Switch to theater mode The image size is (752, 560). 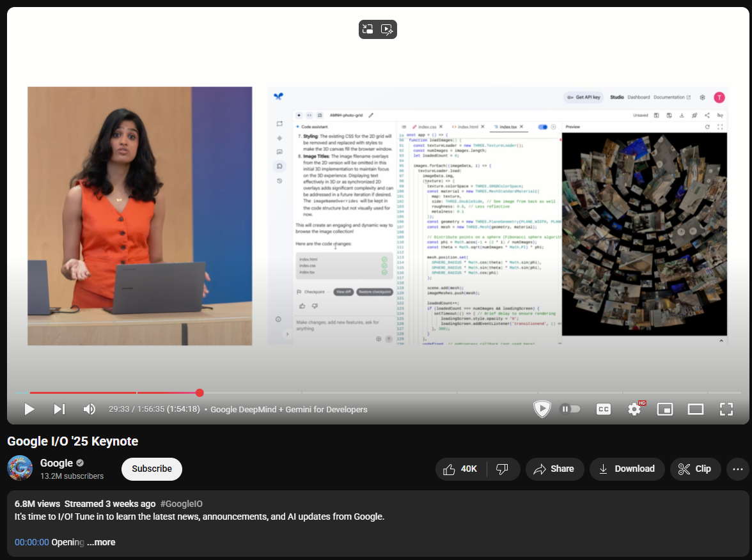coord(696,409)
